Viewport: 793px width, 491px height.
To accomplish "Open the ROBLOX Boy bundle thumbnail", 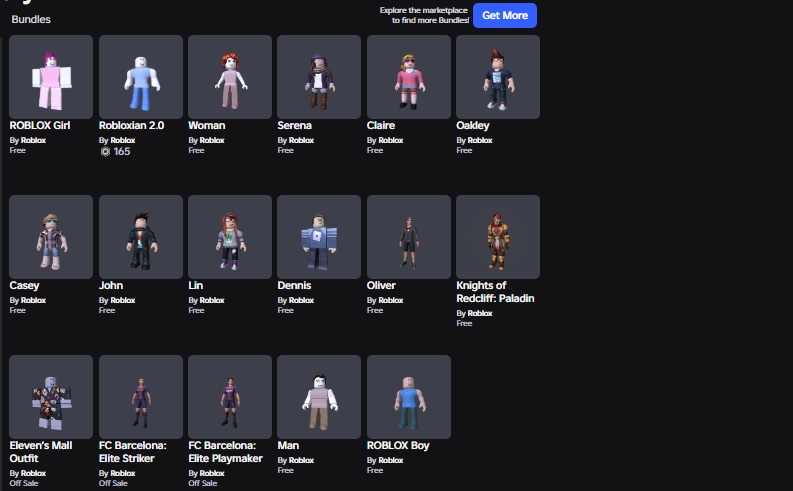I will pos(409,397).
